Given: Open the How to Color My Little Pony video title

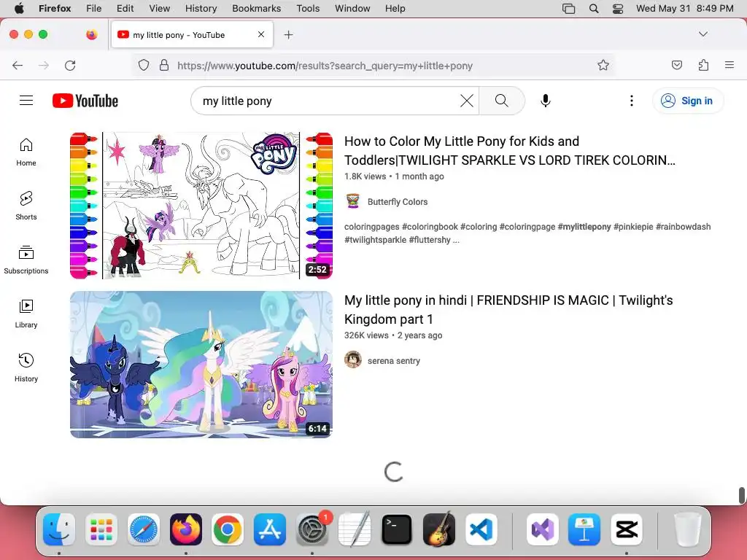Looking at the screenshot, I should (x=510, y=150).
